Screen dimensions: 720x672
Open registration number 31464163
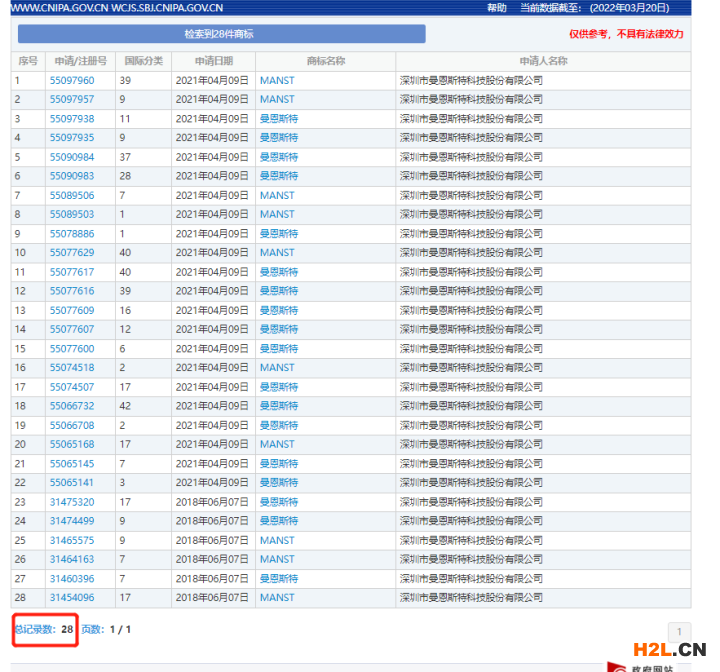pyautogui.click(x=72, y=559)
